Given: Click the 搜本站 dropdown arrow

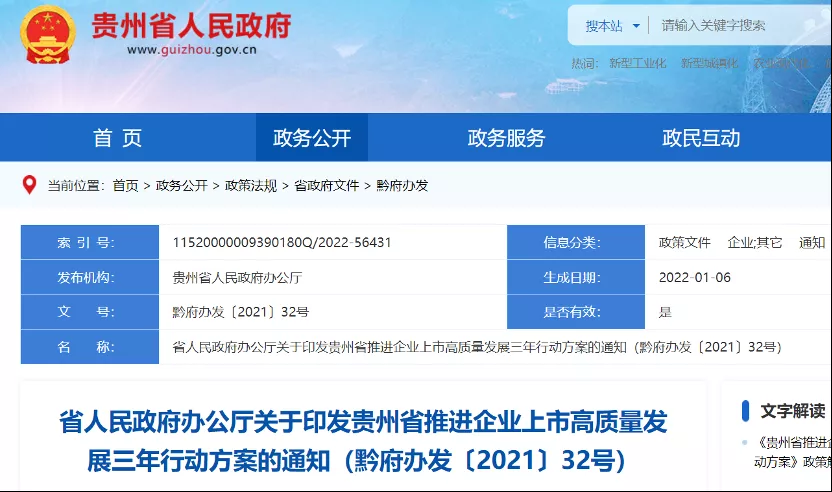Looking at the screenshot, I should (635, 26).
